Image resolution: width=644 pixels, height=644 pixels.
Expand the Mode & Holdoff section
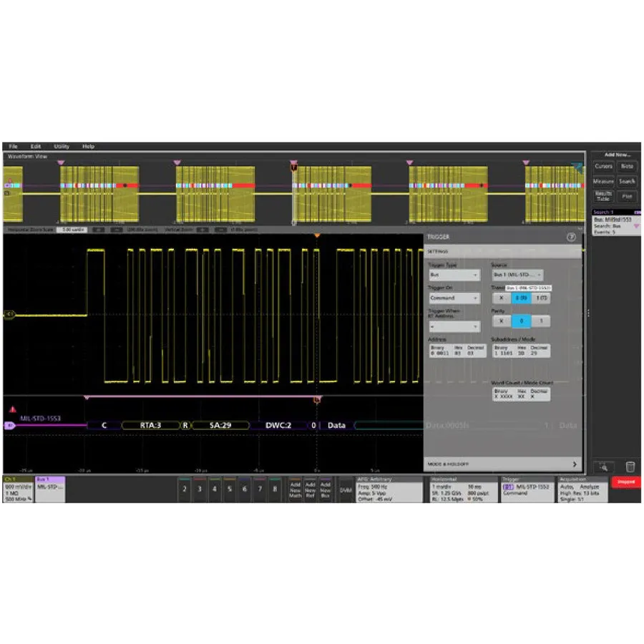point(501,464)
